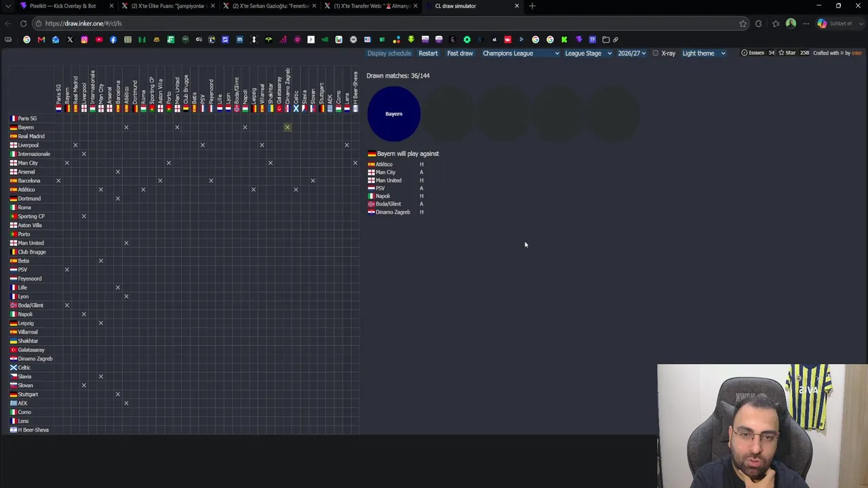Viewport: 868px width, 488px height.
Task: Open the Facebook bookmark icon
Action: 113,39
